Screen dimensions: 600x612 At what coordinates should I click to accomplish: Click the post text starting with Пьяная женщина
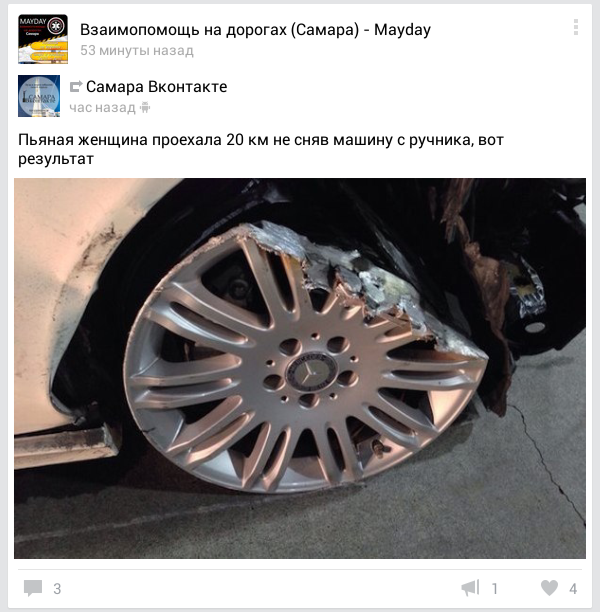tap(261, 149)
